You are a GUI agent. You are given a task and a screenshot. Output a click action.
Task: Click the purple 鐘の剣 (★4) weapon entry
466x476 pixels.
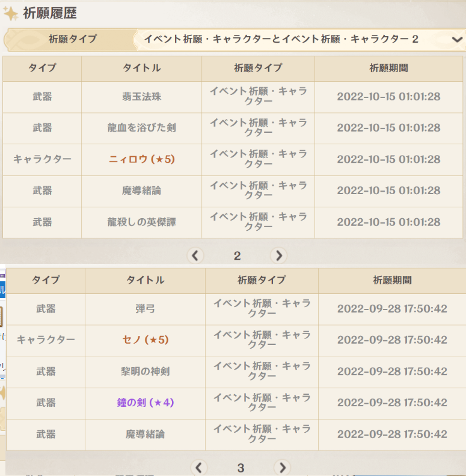[x=145, y=402]
